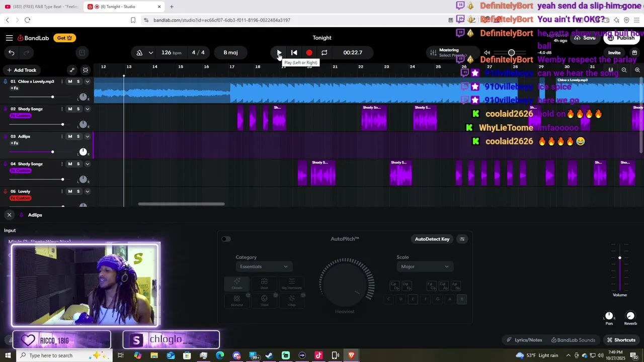644x362 pixels.
Task: Select the Duet AutoPitch preset
Action: pyautogui.click(x=264, y=284)
